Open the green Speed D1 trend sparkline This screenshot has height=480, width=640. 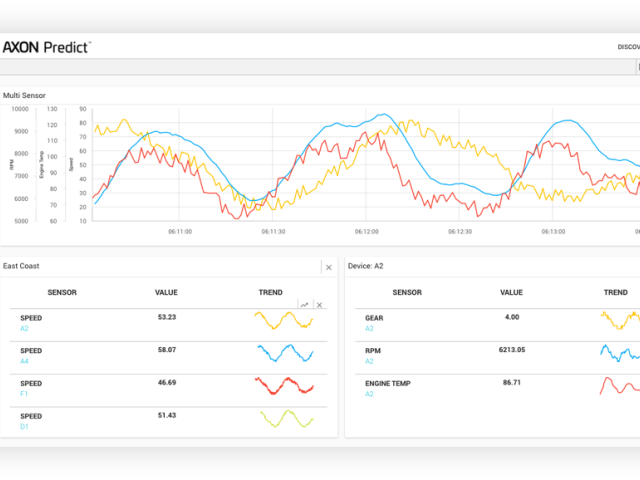pyautogui.click(x=285, y=420)
